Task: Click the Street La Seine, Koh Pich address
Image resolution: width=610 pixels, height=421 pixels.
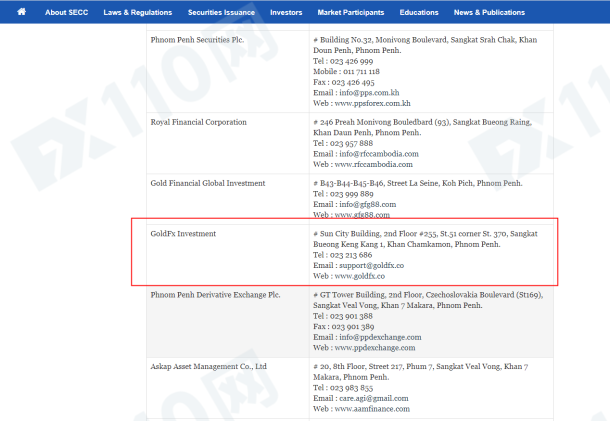Action: pos(418,183)
